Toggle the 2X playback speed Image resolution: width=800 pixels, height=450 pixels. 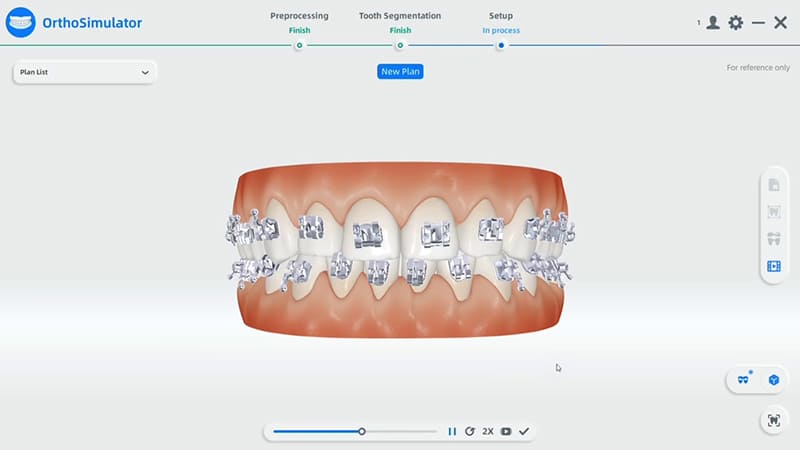tap(488, 432)
